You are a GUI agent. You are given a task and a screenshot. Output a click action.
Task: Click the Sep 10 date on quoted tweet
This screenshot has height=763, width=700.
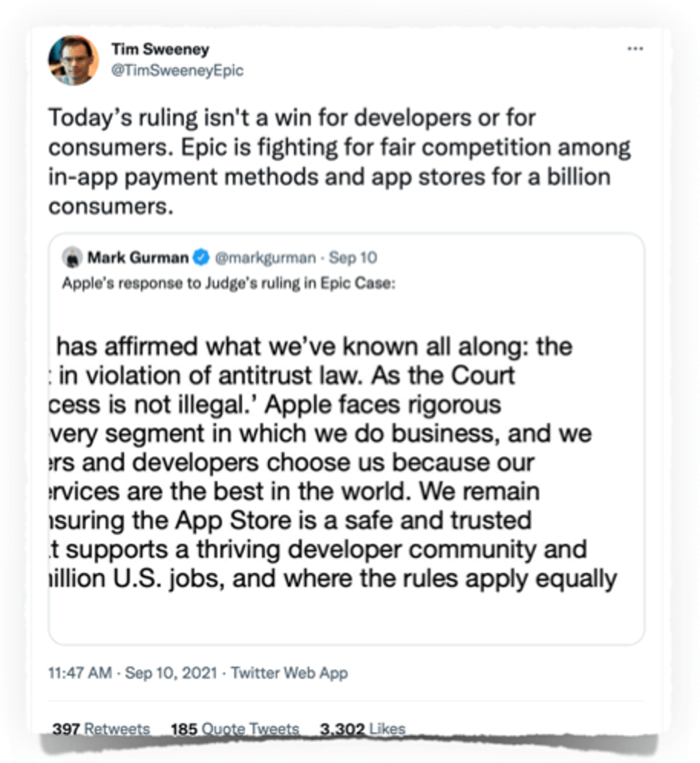354,257
